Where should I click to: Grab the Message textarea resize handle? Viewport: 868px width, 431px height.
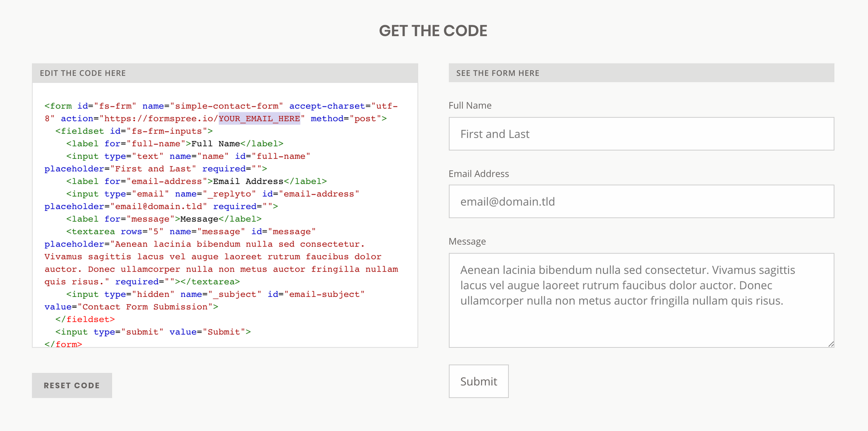tap(831, 344)
